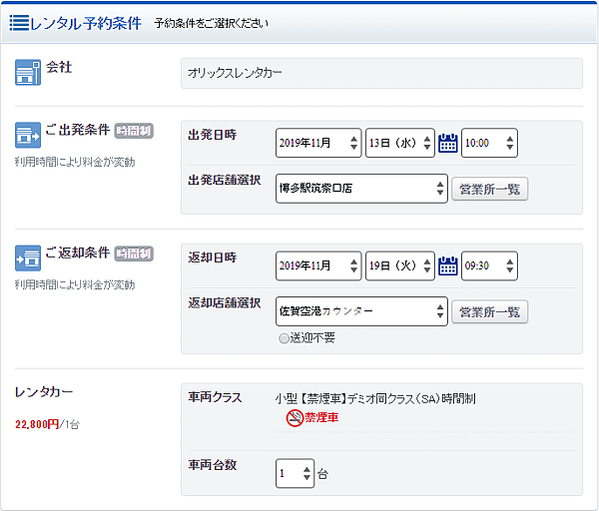Click 営業所一覧 button beside departure store

coord(490,189)
